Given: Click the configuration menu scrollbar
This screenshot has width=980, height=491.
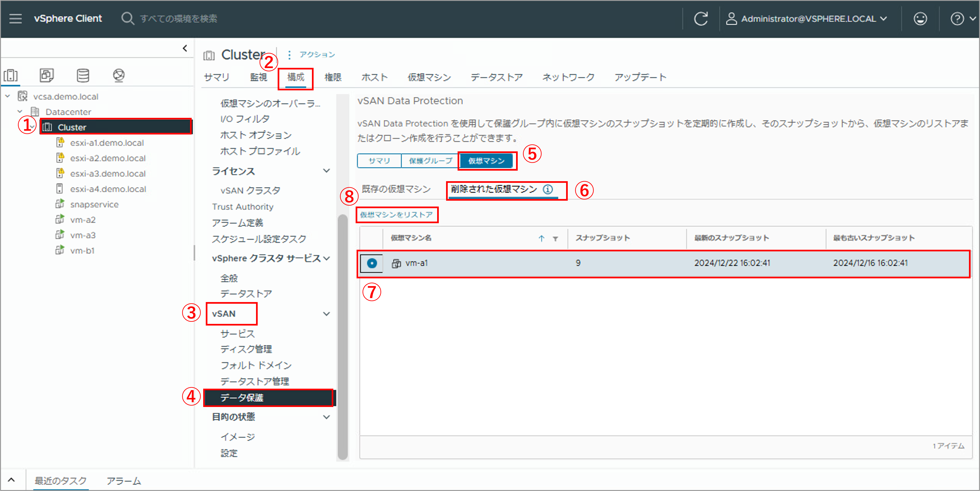Looking at the screenshot, I should [x=343, y=338].
